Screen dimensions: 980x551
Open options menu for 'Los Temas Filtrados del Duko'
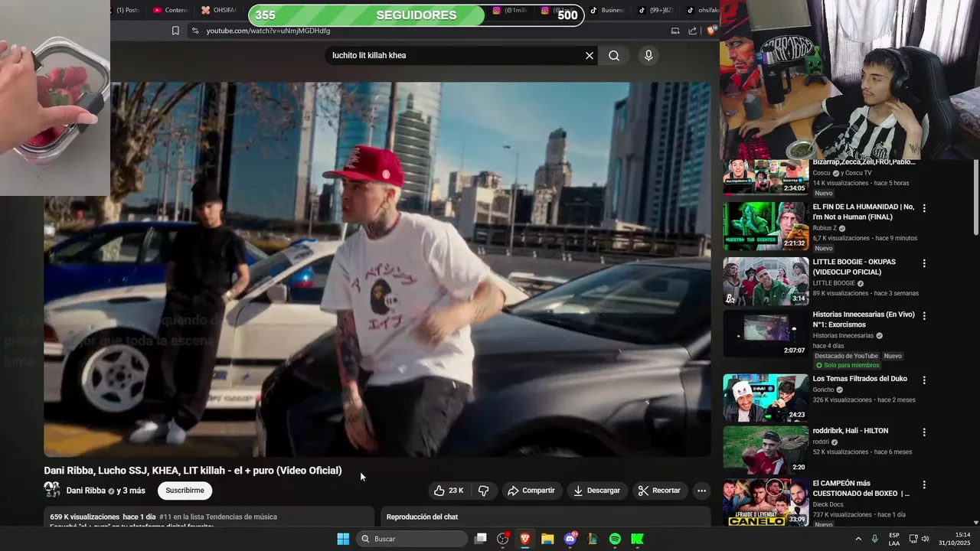tap(924, 380)
